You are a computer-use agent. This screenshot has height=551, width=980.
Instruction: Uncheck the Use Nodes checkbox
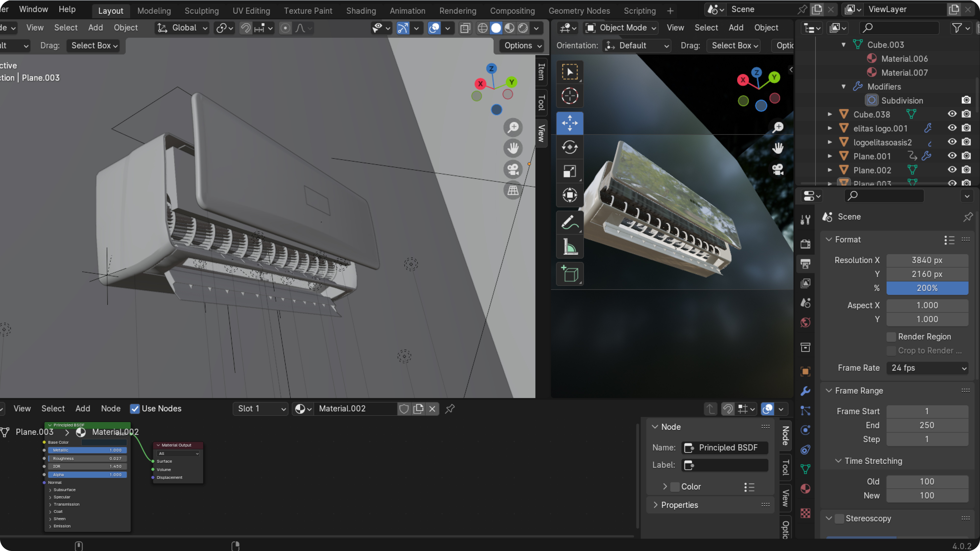pyautogui.click(x=135, y=409)
